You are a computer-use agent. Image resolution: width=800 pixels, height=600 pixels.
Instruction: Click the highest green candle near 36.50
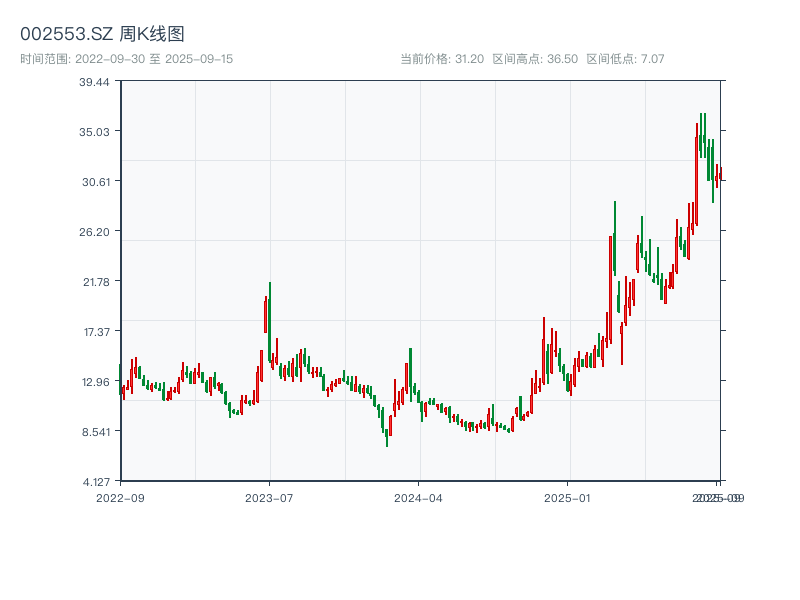(701, 135)
